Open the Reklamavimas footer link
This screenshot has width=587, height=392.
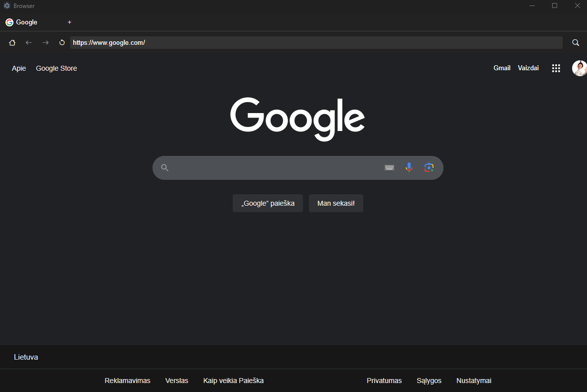click(x=127, y=381)
